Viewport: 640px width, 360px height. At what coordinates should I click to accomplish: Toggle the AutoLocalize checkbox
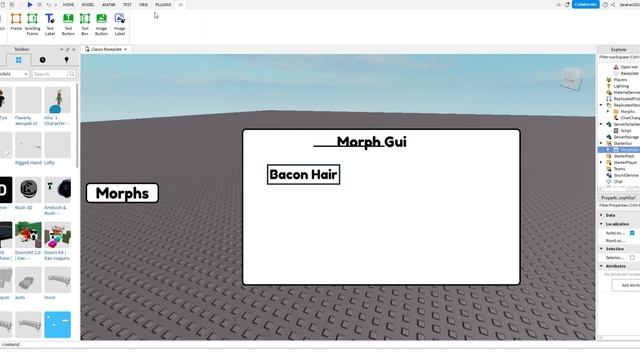pyautogui.click(x=632, y=233)
